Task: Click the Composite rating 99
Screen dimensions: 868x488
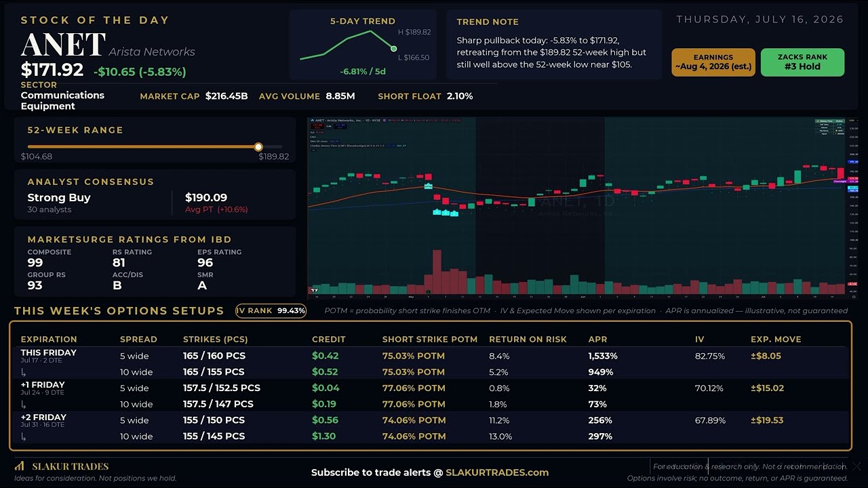Action: [35, 263]
